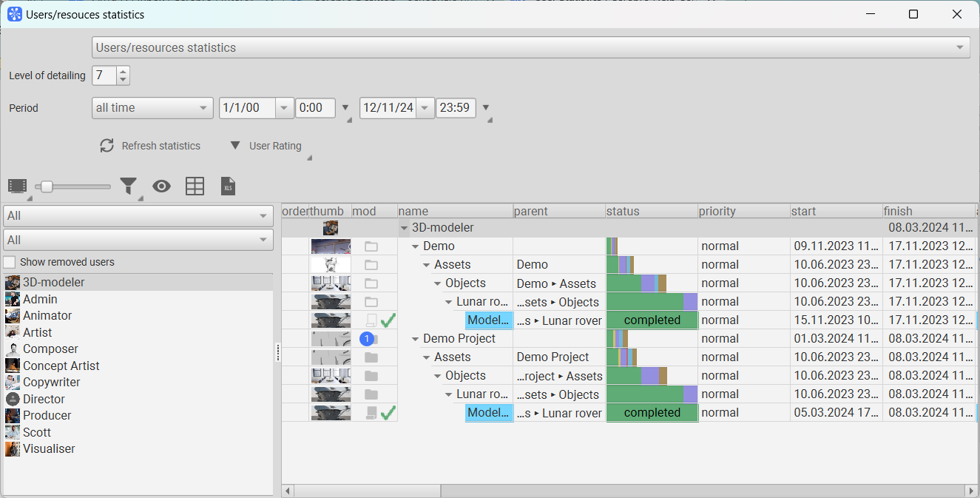
Task: Click the thumbnail in the Demo row
Action: pos(331,246)
